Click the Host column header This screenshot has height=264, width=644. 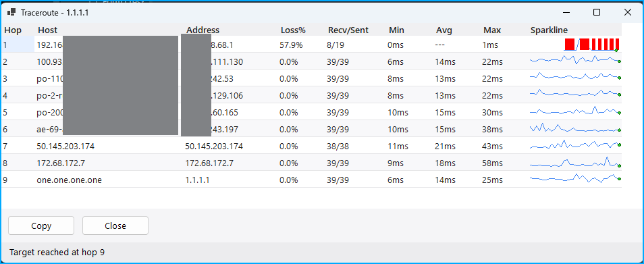[48, 30]
